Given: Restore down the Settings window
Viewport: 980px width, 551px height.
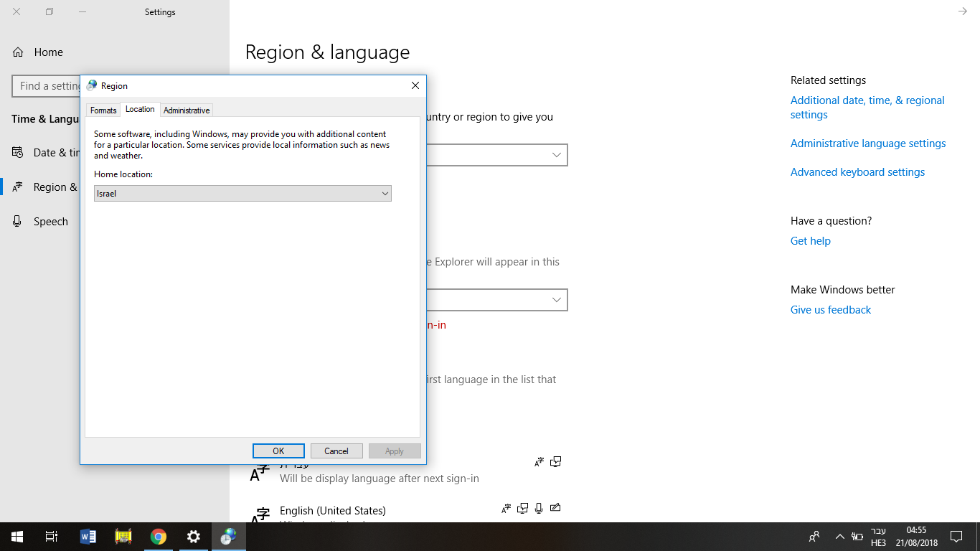Looking at the screenshot, I should click(x=50, y=11).
